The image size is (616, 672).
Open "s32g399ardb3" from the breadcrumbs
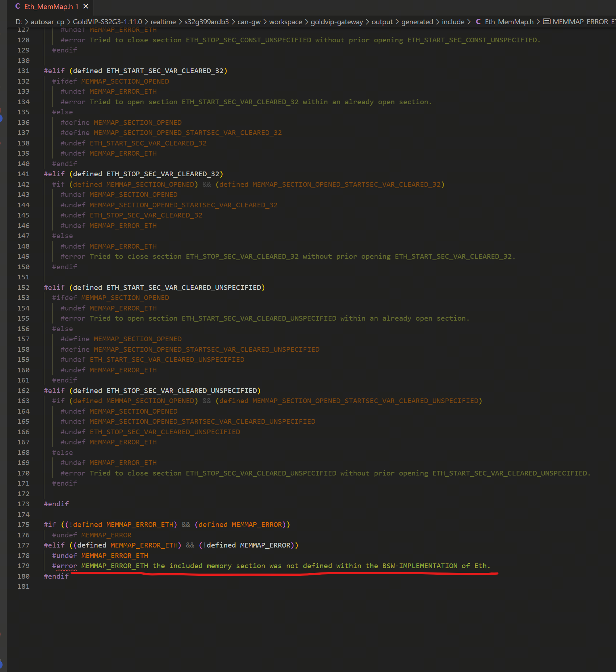pos(206,22)
